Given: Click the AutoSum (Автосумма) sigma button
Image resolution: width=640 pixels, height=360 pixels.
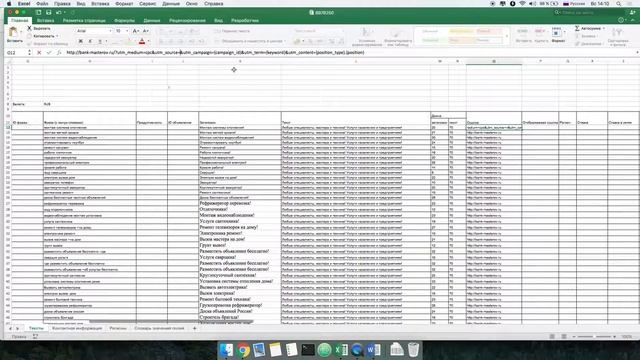Looking at the screenshot, I should 588,28.
